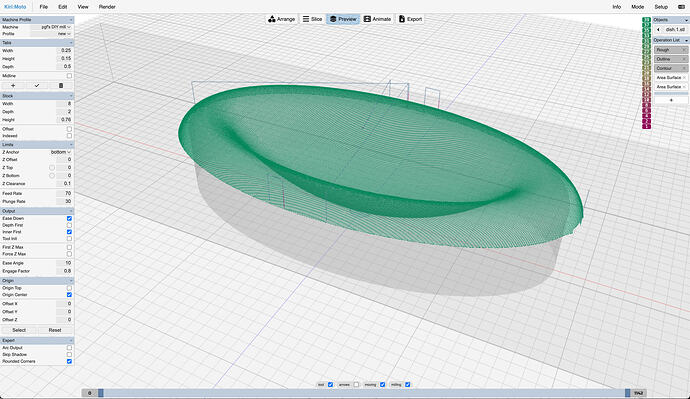This screenshot has height=399, width=690.
Task: Toggle the Z Top radio circle
Action: point(52,168)
